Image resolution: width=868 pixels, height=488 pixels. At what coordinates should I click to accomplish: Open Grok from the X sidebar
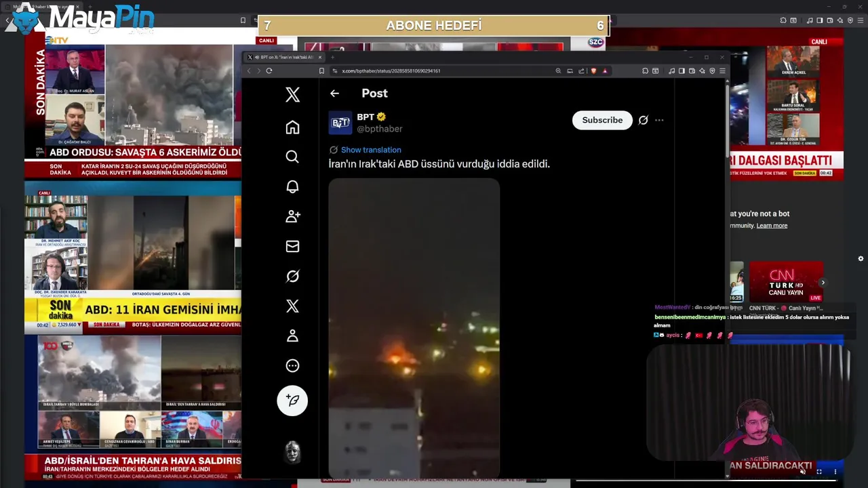tap(292, 276)
